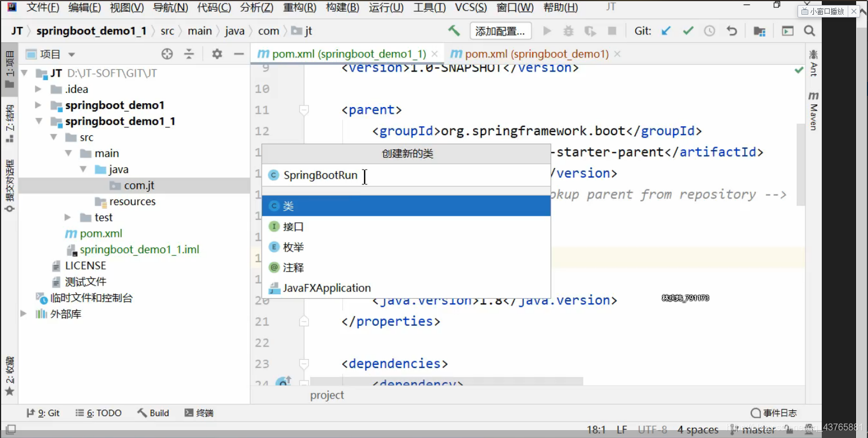Open the Build tool window button
This screenshot has height=438, width=868.
(153, 413)
